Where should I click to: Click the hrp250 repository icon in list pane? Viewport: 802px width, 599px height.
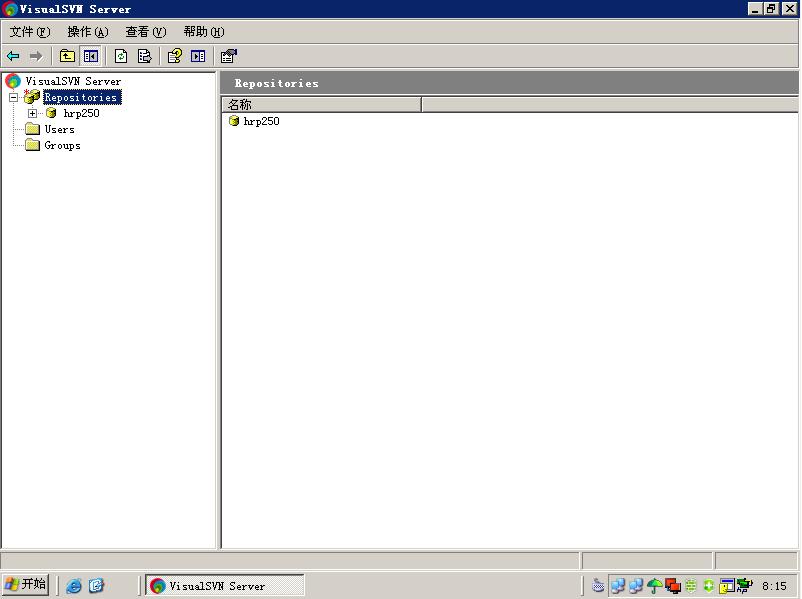tap(234, 121)
